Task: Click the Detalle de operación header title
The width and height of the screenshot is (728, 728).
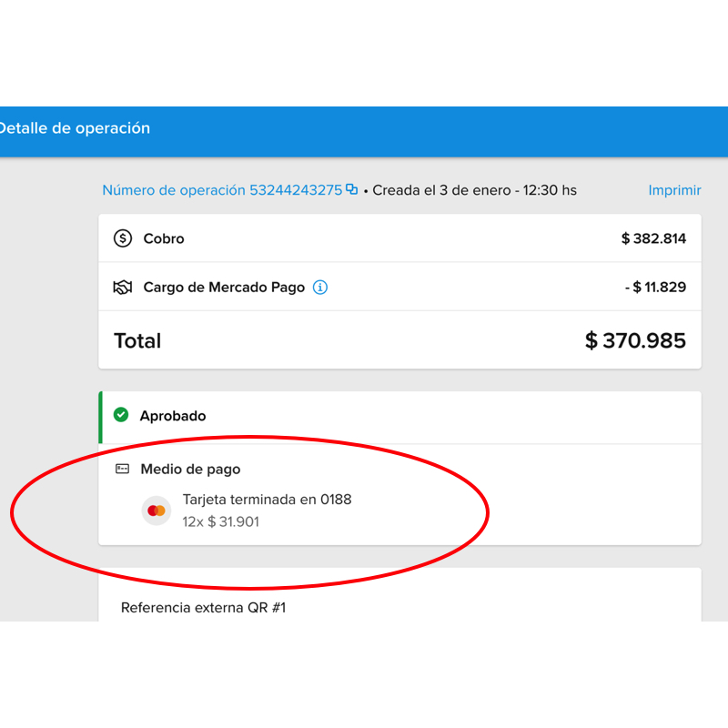Action: click(75, 128)
